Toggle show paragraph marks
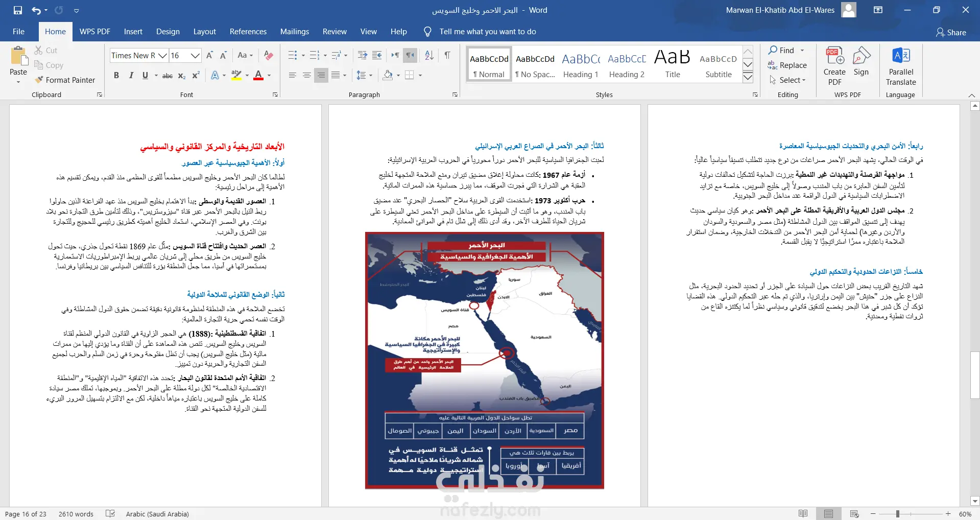980x520 pixels. click(447, 55)
